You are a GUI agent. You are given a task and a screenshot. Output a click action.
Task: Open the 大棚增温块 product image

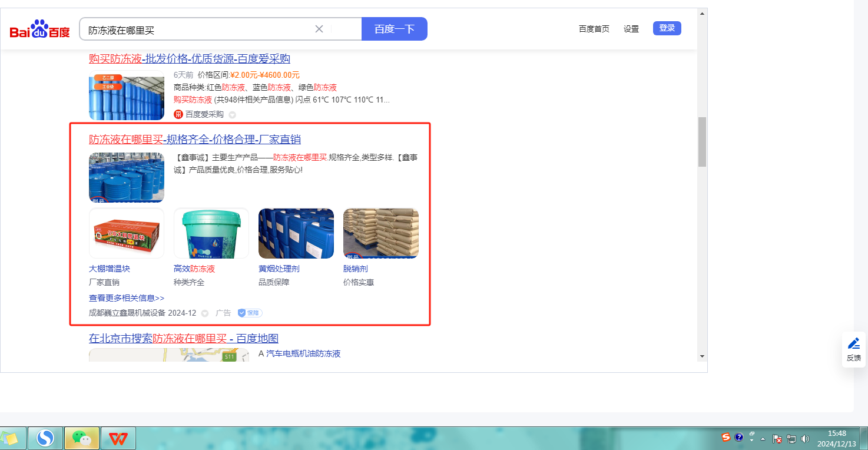coord(127,233)
